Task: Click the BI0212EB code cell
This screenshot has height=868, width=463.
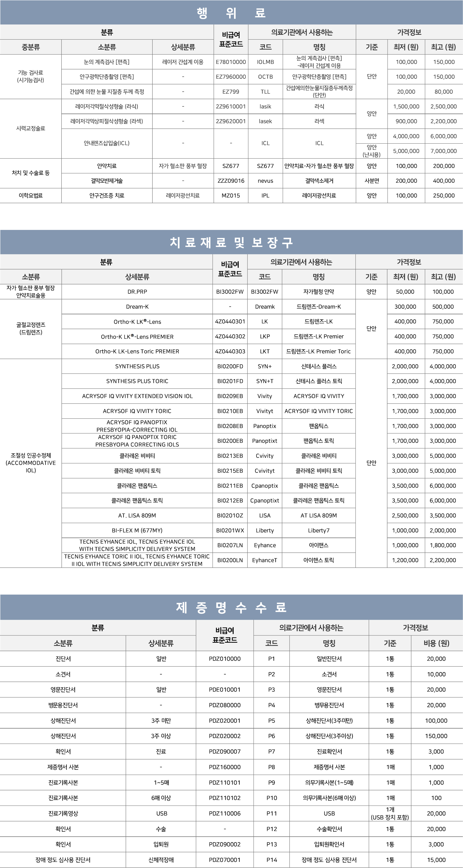Action: [x=230, y=501]
